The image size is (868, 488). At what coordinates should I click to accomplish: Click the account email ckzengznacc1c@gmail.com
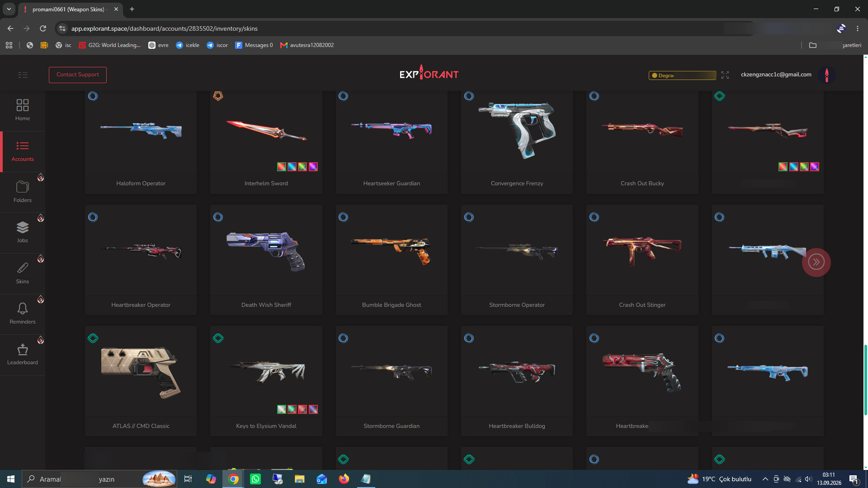point(776,75)
